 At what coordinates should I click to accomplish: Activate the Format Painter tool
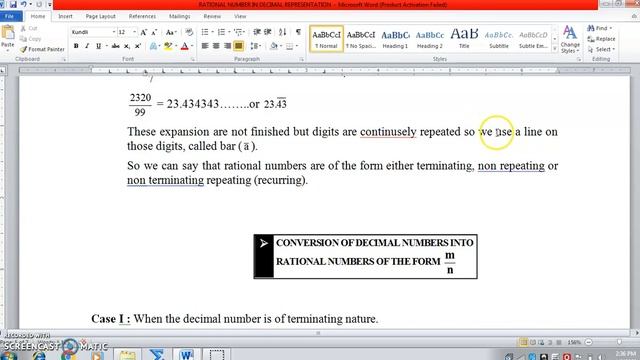click(42, 49)
